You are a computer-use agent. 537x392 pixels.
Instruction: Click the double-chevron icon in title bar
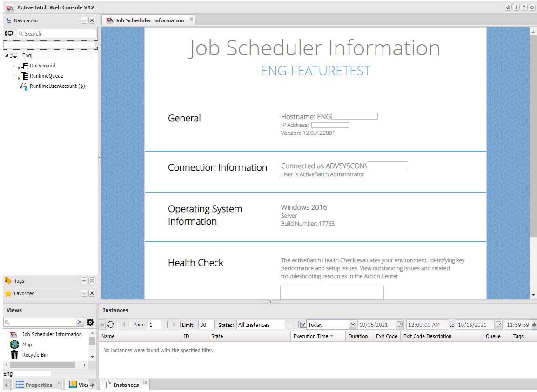[x=532, y=7]
